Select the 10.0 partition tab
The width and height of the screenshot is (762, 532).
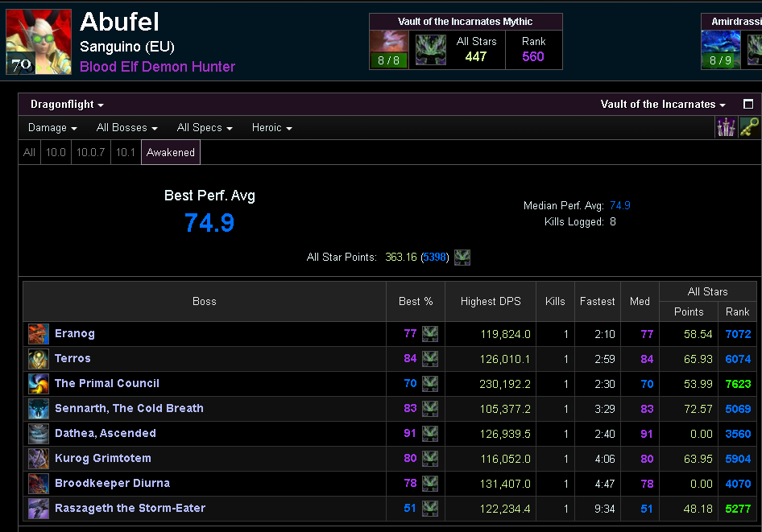(56, 152)
